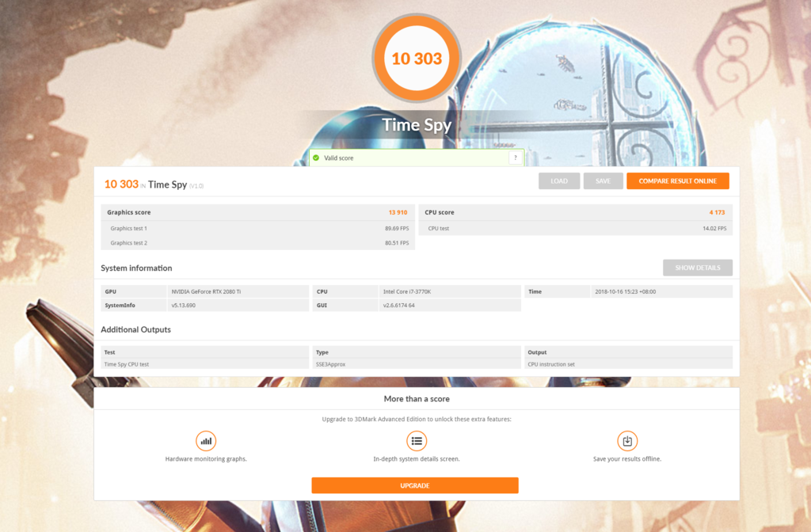Screen dimensions: 811x532
Task: Click the Graphics test 2 result row
Action: point(257,243)
